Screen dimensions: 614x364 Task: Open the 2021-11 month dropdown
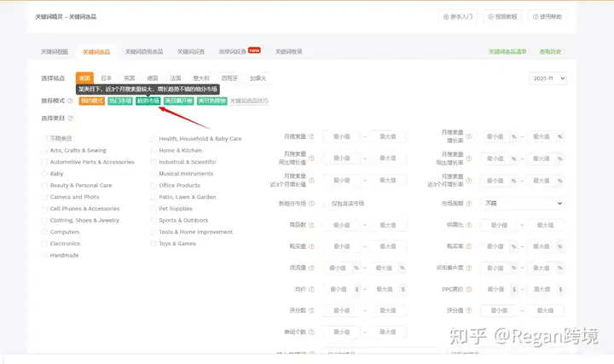point(547,78)
